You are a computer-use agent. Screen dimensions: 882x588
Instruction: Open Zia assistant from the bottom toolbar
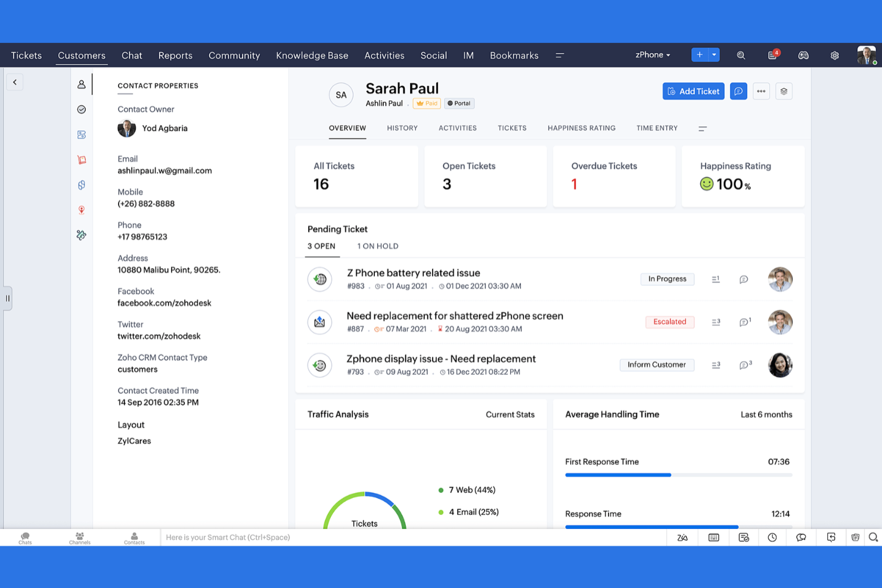coord(682,537)
